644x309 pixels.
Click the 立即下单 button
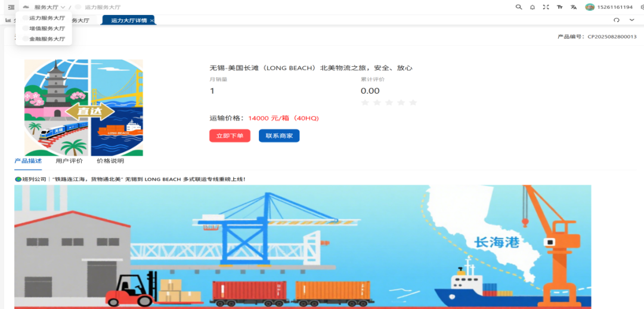click(230, 136)
